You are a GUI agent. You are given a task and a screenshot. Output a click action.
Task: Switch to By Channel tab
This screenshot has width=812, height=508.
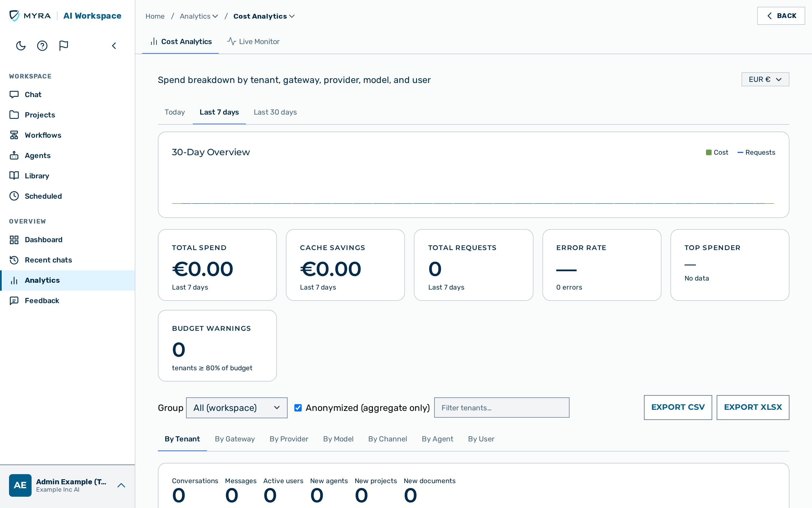[388, 439]
